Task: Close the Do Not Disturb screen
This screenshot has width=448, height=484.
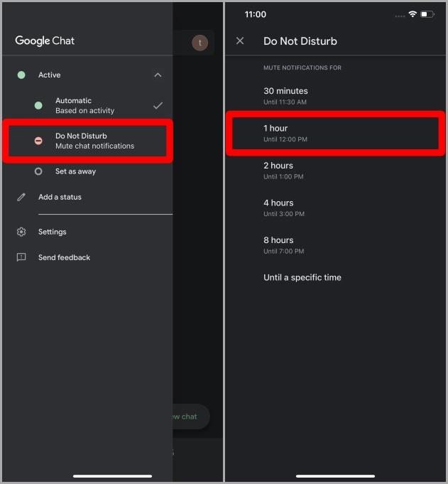Action: (x=240, y=41)
